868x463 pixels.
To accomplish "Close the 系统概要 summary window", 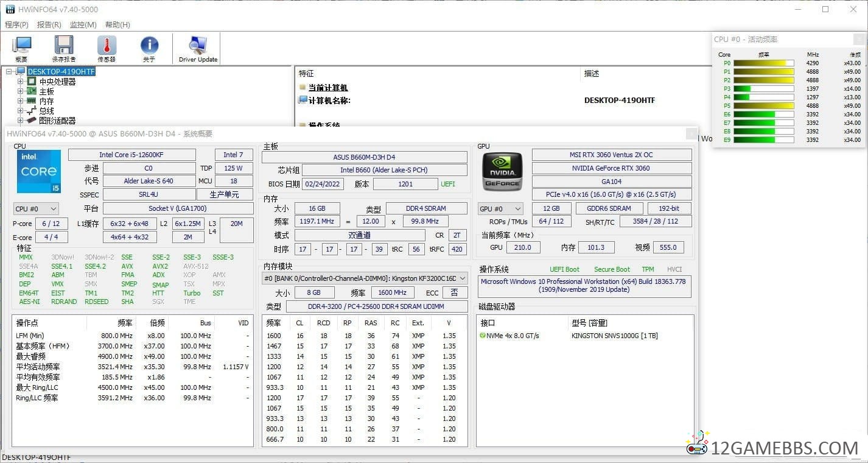I will (x=691, y=133).
